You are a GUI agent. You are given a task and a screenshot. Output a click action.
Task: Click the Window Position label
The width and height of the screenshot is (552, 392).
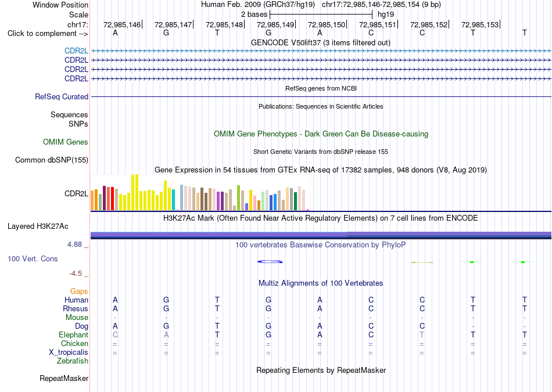coord(60,5)
